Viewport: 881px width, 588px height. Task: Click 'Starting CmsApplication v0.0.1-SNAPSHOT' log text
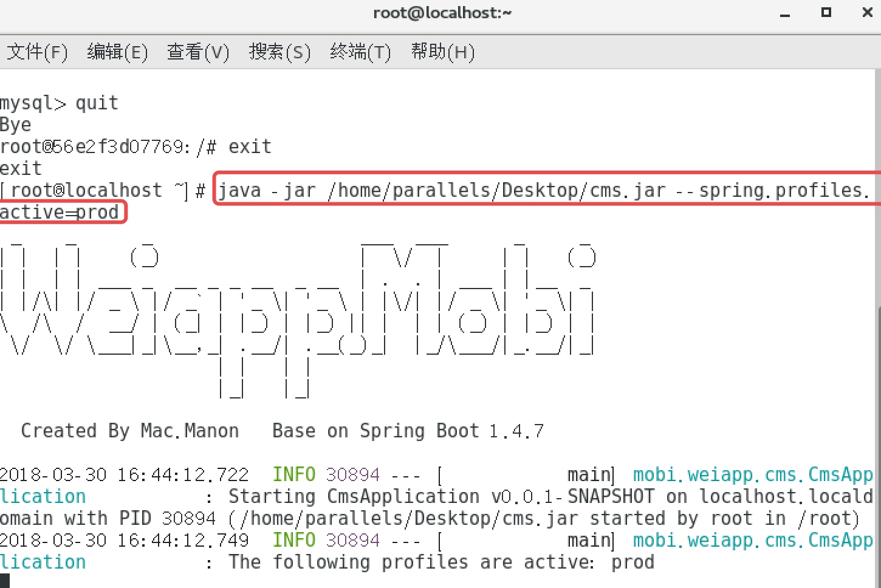tap(442, 497)
